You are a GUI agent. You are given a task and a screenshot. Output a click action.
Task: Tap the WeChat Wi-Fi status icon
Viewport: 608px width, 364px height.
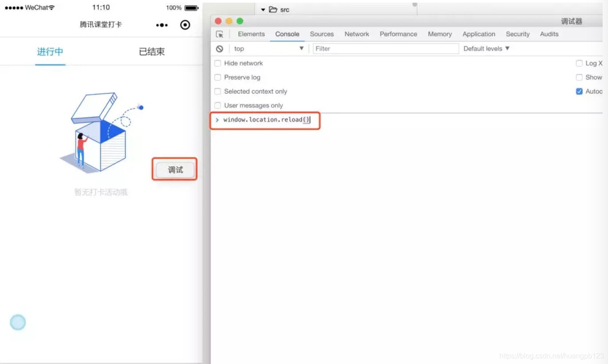pos(52,8)
